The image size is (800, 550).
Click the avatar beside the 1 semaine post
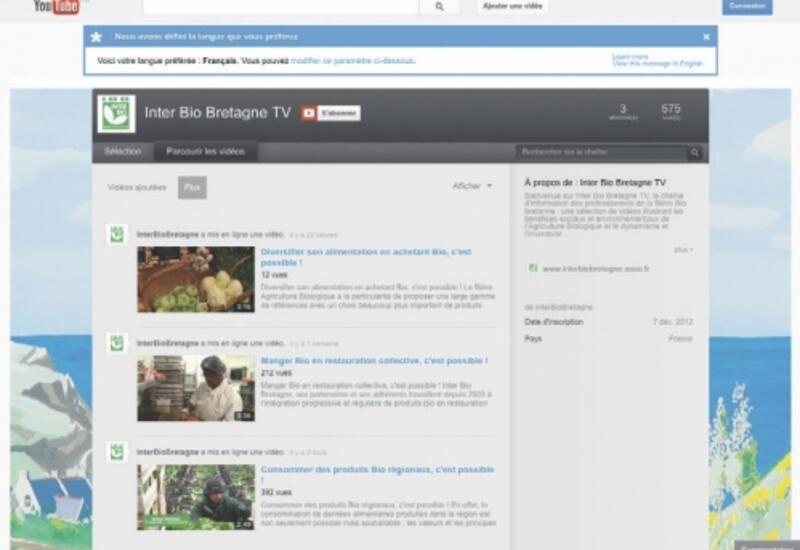(117, 343)
